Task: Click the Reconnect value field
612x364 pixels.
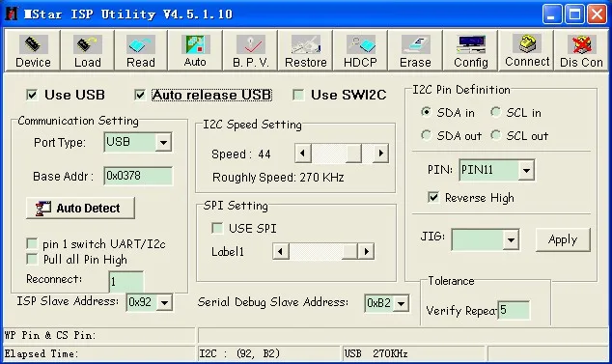Action: pos(126,282)
